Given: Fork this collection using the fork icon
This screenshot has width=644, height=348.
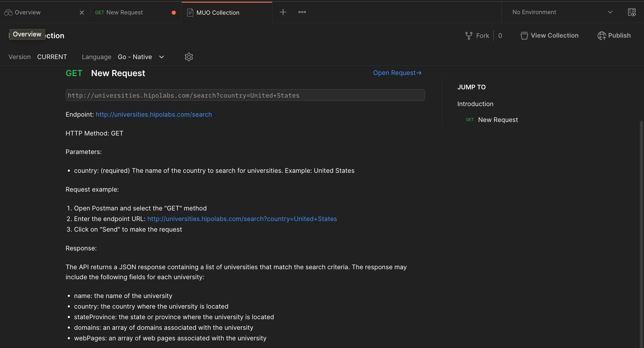Looking at the screenshot, I should (x=469, y=35).
